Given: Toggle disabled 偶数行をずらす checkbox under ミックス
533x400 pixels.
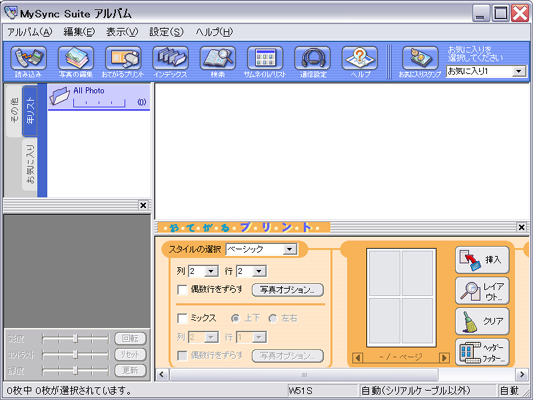Looking at the screenshot, I should coord(182,356).
